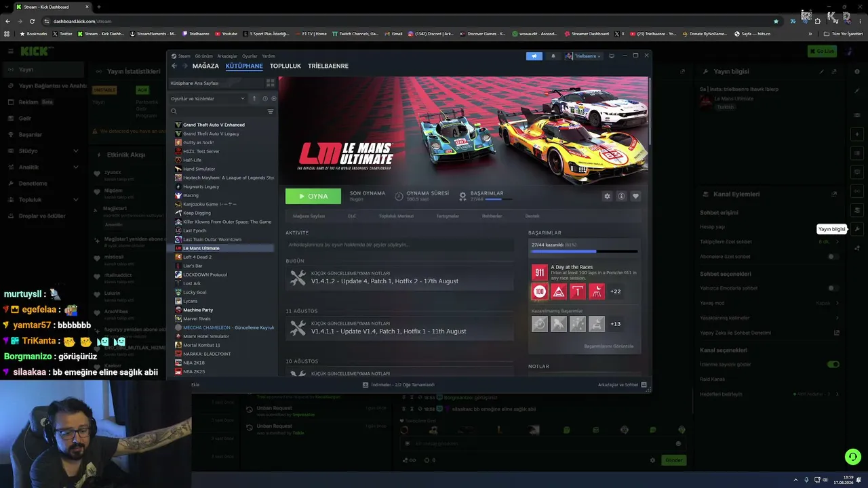Toggle 'Yalnızca Emotelarla sohbet' switch
Image resolution: width=868 pixels, height=488 pixels.
pyautogui.click(x=833, y=288)
